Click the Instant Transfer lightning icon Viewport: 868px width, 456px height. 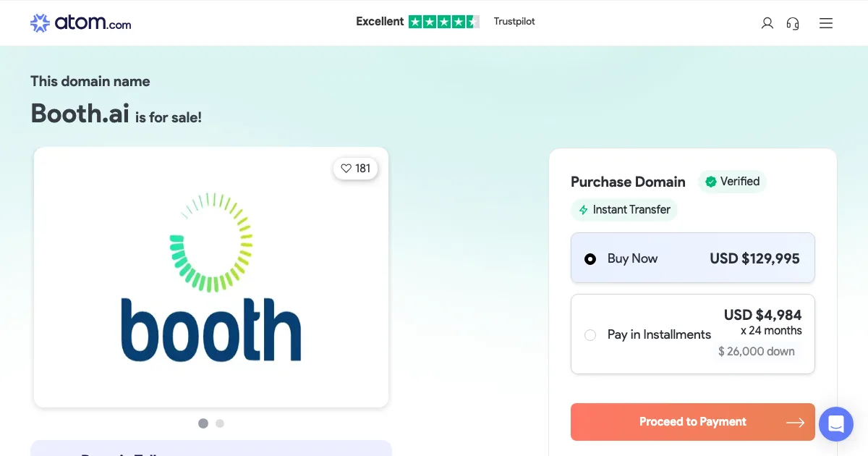(x=583, y=210)
